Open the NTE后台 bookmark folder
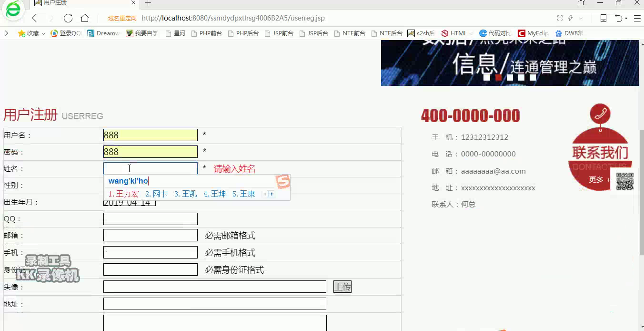This screenshot has height=331, width=644. click(387, 33)
